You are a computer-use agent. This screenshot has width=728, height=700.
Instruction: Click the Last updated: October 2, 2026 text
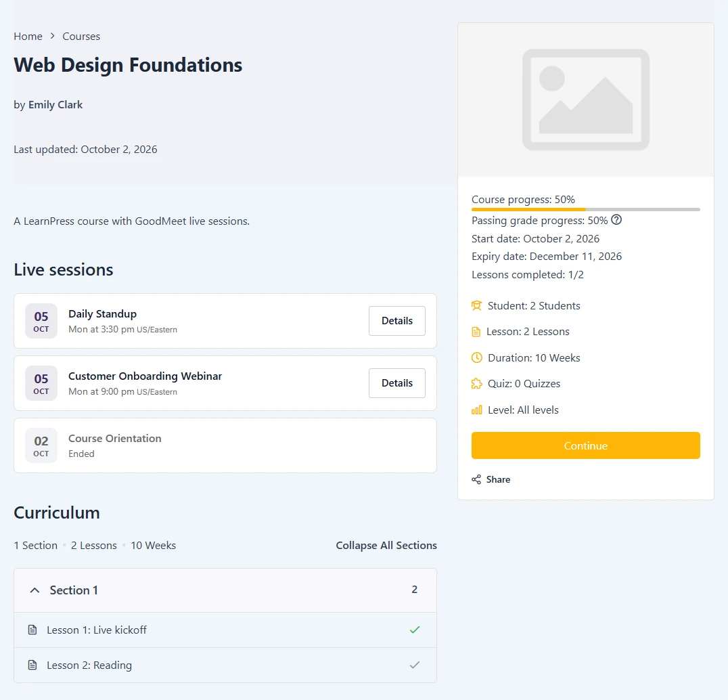click(85, 150)
